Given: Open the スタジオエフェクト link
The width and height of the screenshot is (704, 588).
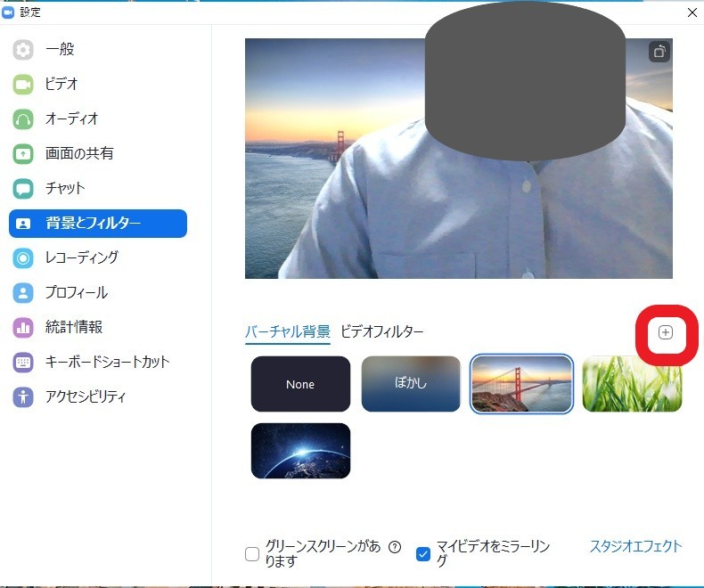Looking at the screenshot, I should 635,546.
